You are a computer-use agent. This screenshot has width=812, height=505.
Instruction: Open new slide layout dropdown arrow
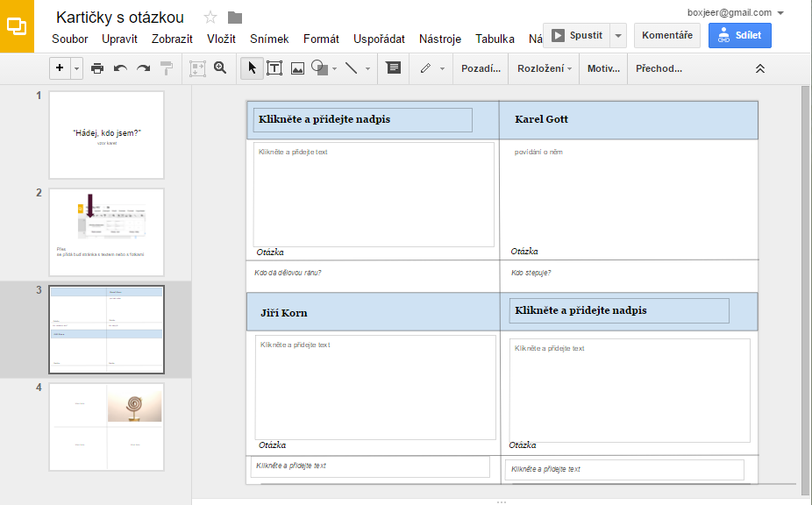pyautogui.click(x=76, y=68)
